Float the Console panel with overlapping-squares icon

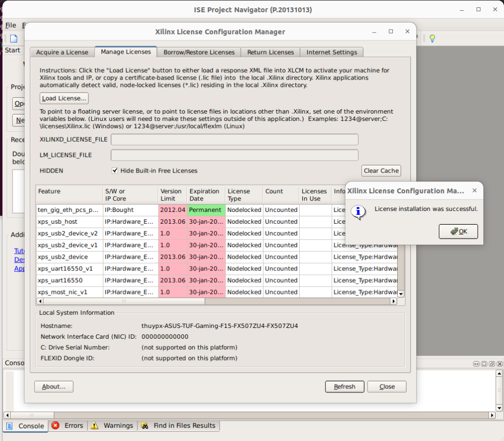(492, 364)
